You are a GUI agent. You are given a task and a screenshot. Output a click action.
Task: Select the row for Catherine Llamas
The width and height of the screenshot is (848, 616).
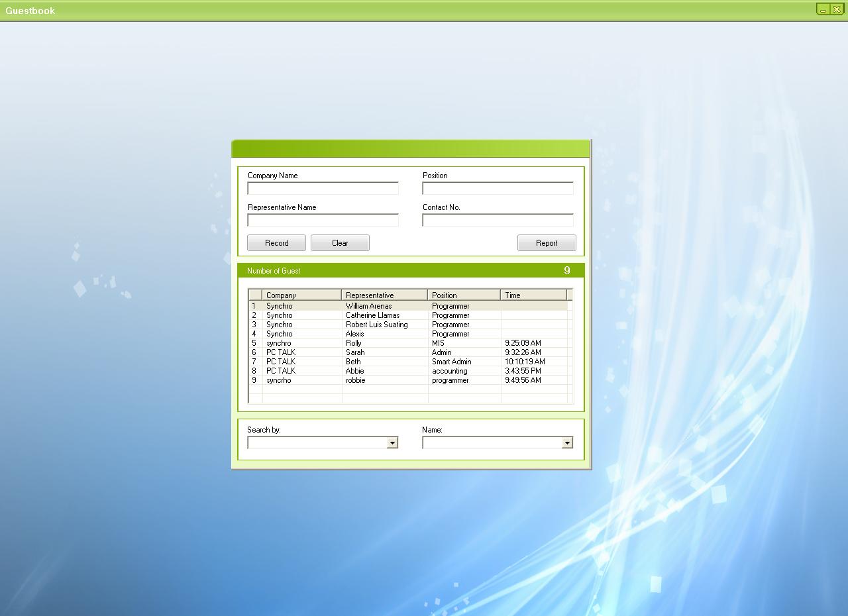(x=372, y=315)
